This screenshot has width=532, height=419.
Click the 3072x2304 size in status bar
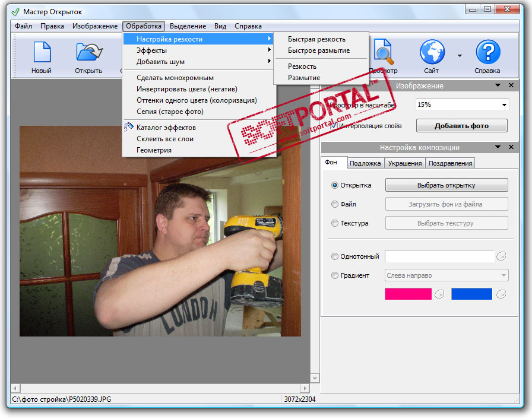[x=300, y=399]
